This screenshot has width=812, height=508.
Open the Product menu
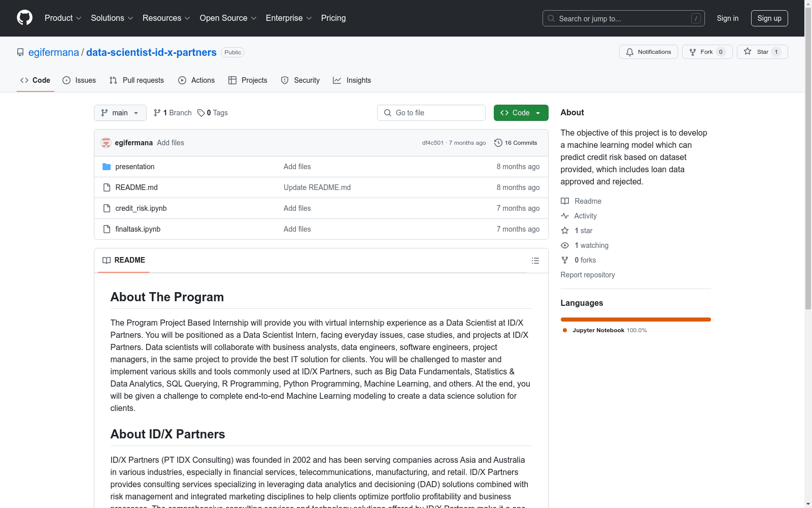pyautogui.click(x=63, y=18)
